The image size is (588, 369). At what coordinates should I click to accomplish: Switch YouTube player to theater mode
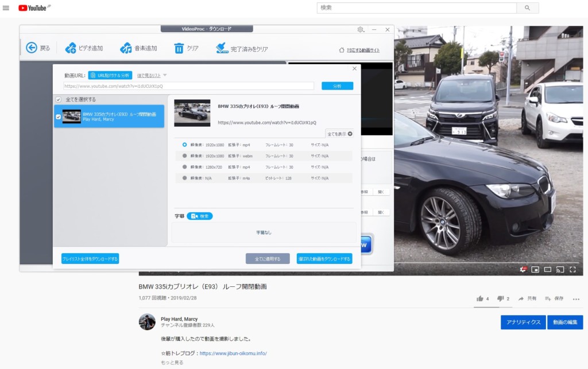point(547,269)
